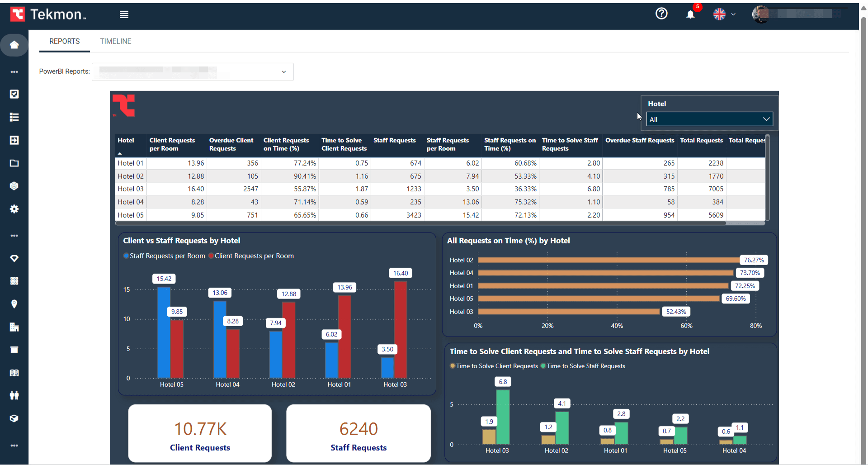Open the folder icon in the sidebar
Viewport: 868px width, 465px height.
pyautogui.click(x=14, y=163)
